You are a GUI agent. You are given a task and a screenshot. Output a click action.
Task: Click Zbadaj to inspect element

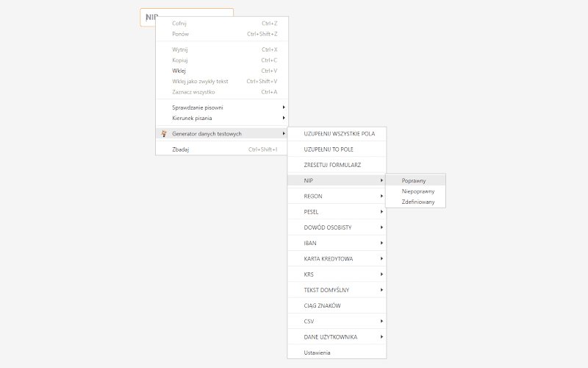pyautogui.click(x=222, y=149)
